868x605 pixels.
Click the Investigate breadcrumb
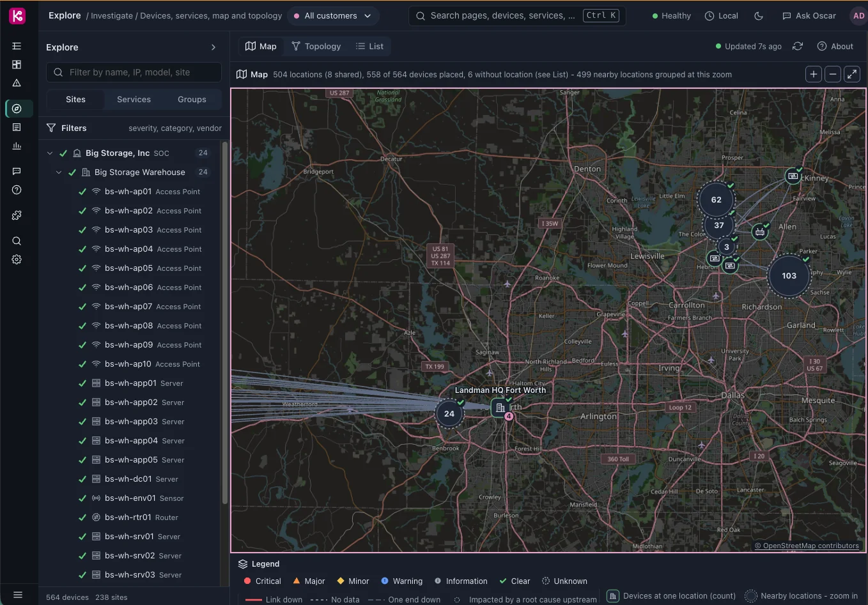click(112, 16)
